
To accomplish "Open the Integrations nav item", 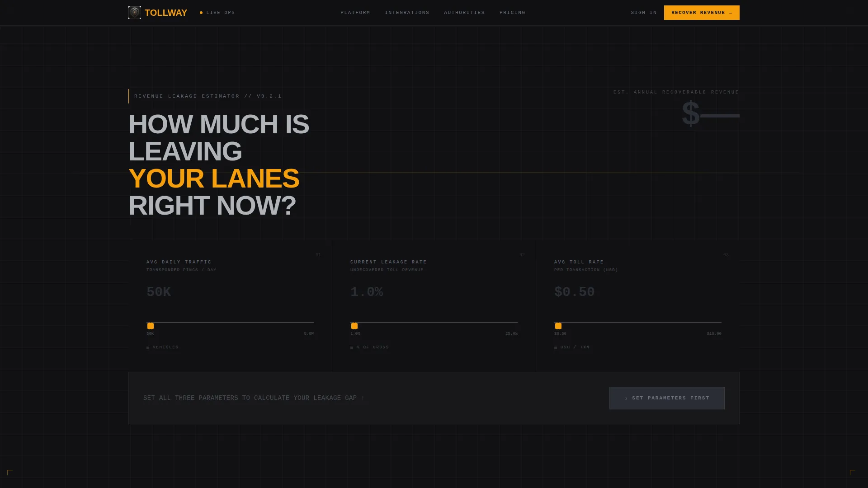I will 407,13.
